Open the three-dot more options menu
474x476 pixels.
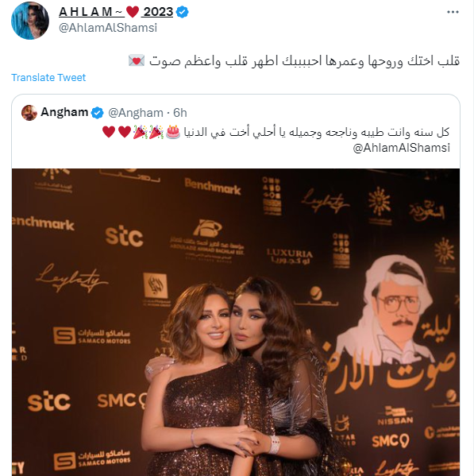[x=453, y=12]
